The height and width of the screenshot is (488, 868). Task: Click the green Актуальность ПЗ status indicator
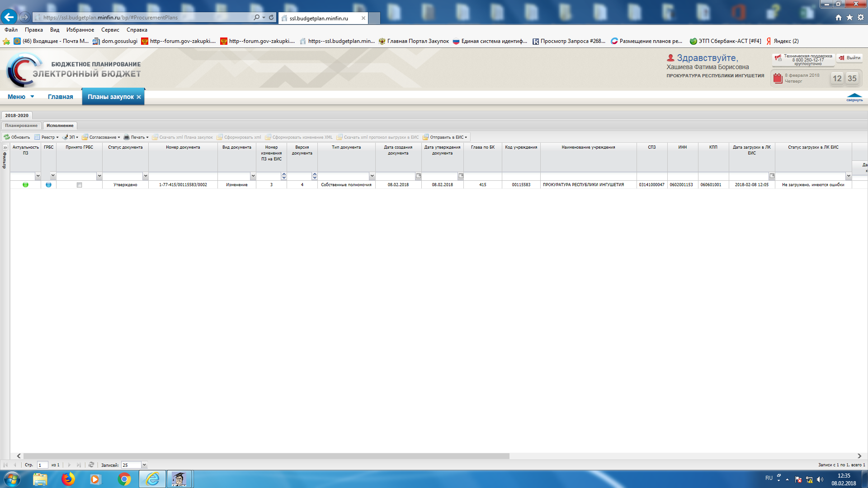click(x=25, y=185)
